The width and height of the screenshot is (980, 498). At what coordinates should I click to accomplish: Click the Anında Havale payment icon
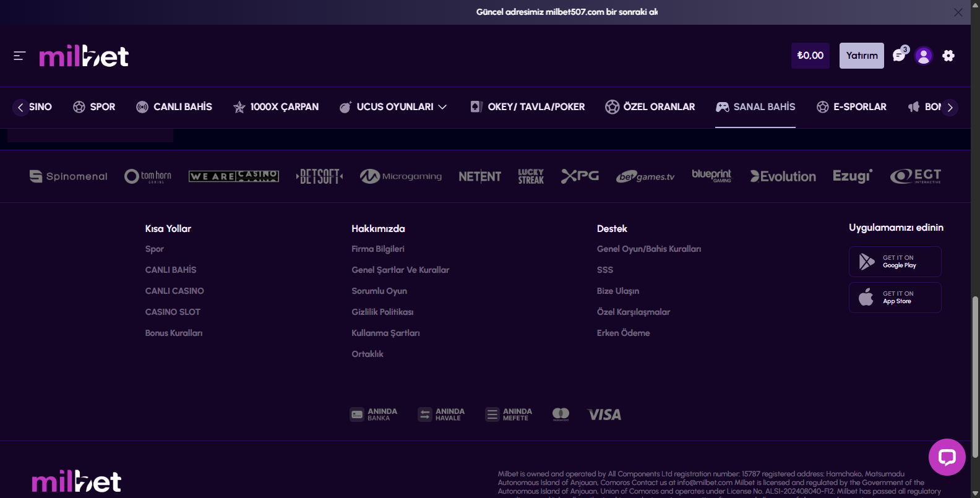(x=441, y=414)
